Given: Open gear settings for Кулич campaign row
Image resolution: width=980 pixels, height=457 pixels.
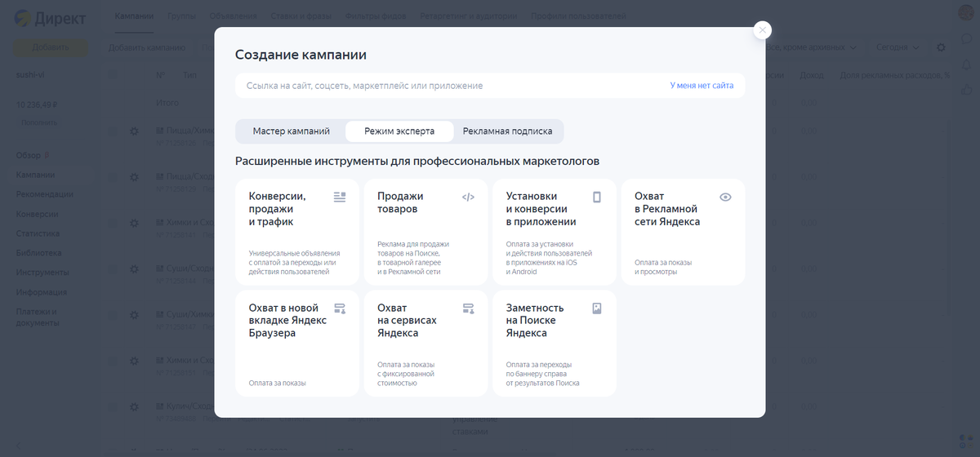Looking at the screenshot, I should (x=135, y=406).
